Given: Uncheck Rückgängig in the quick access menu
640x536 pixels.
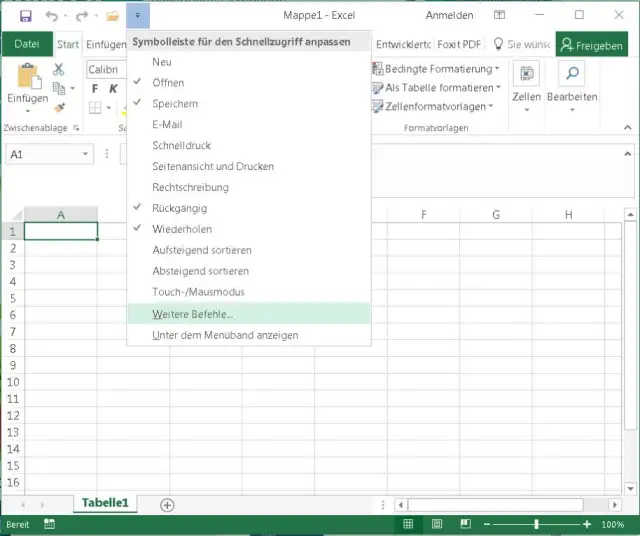Looking at the screenshot, I should coord(179,208).
